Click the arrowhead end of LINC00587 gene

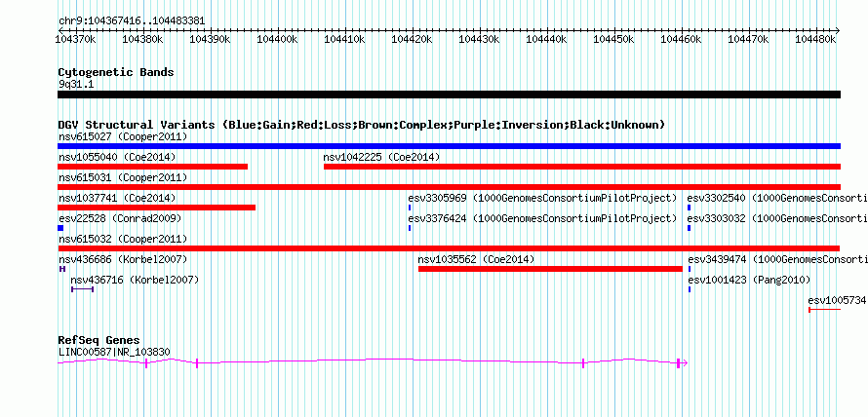click(685, 363)
